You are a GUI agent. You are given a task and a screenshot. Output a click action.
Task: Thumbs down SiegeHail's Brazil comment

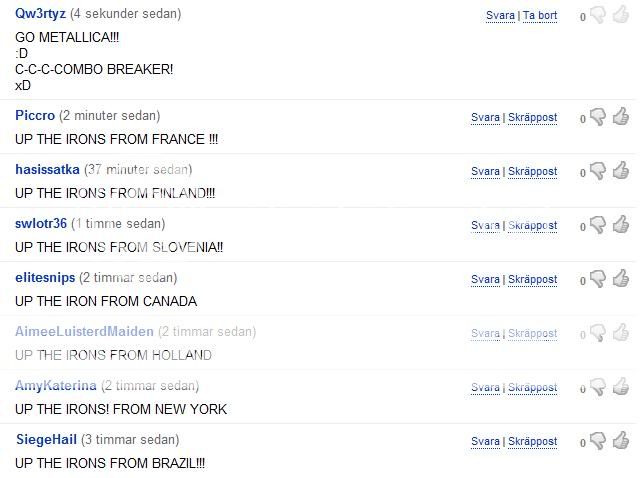tap(598, 441)
